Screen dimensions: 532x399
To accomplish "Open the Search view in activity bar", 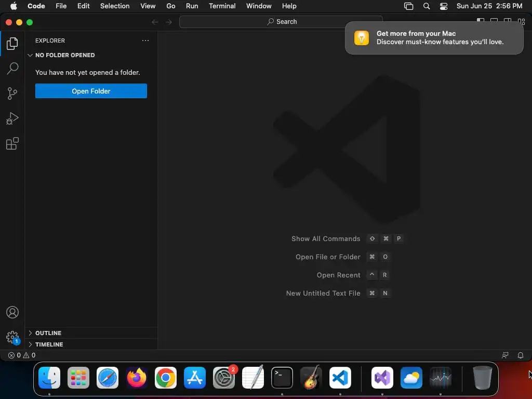I will 12,68.
